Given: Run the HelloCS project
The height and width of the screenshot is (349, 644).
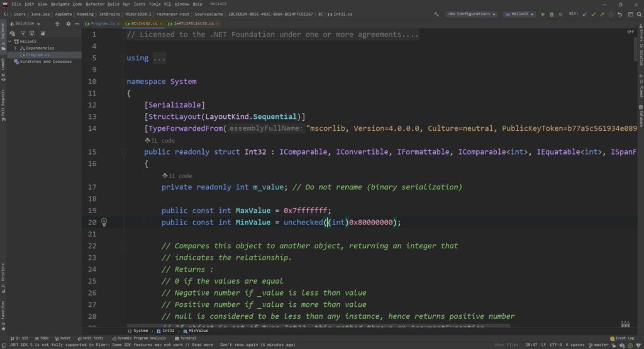Looking at the screenshot, I should pos(543,14).
